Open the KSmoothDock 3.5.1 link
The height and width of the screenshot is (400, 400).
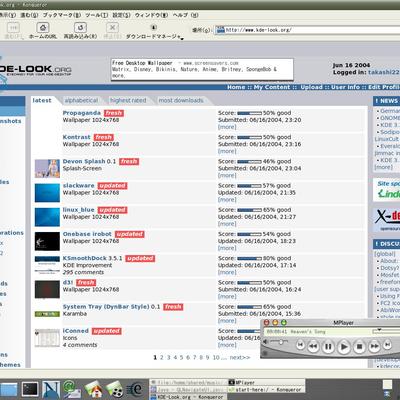point(92,258)
